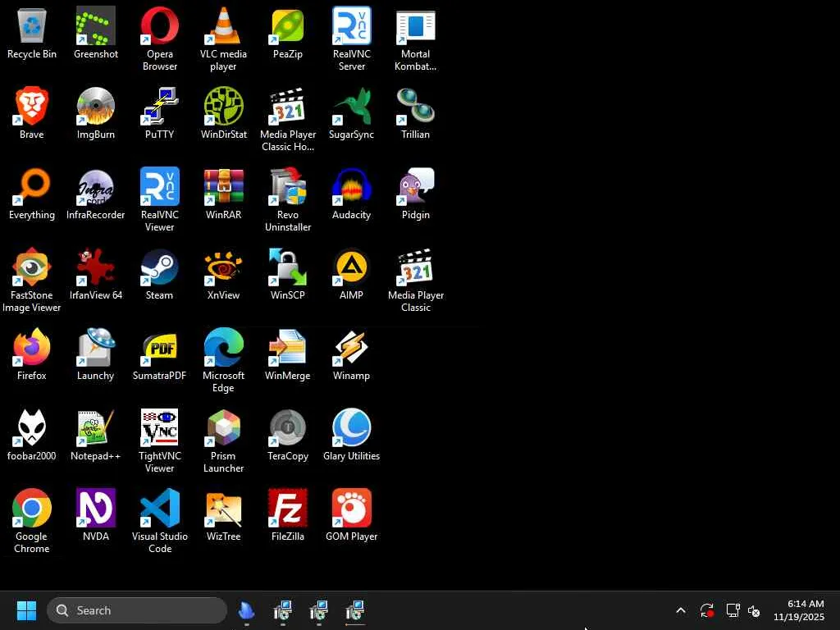Screen dimensions: 840x630
Task: Select the GOM Player icon
Action: (x=351, y=508)
